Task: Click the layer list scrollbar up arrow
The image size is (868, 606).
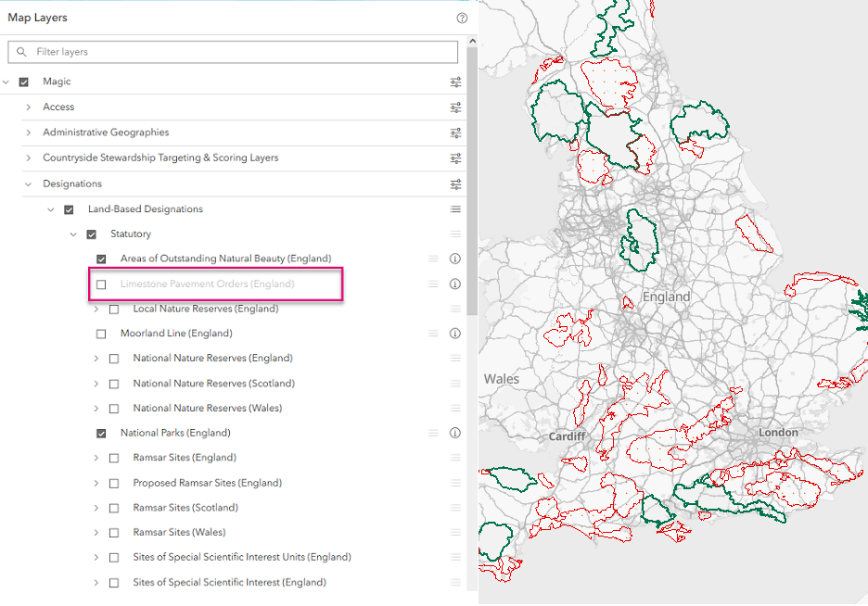Action: click(472, 41)
